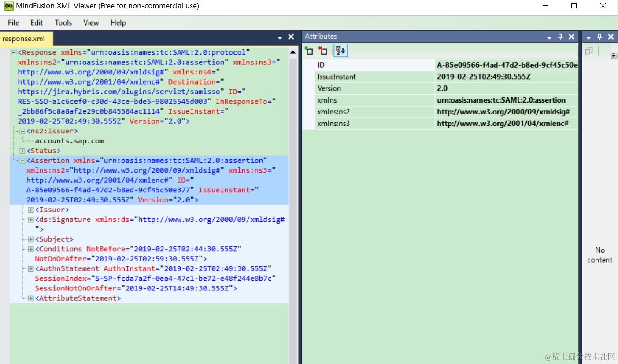Close the right side No content panel

coord(611,37)
